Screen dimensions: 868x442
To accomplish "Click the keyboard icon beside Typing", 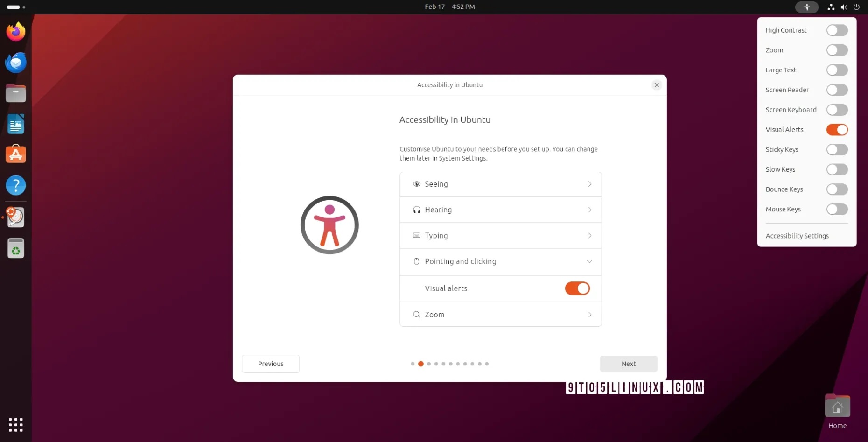I will 417,236.
